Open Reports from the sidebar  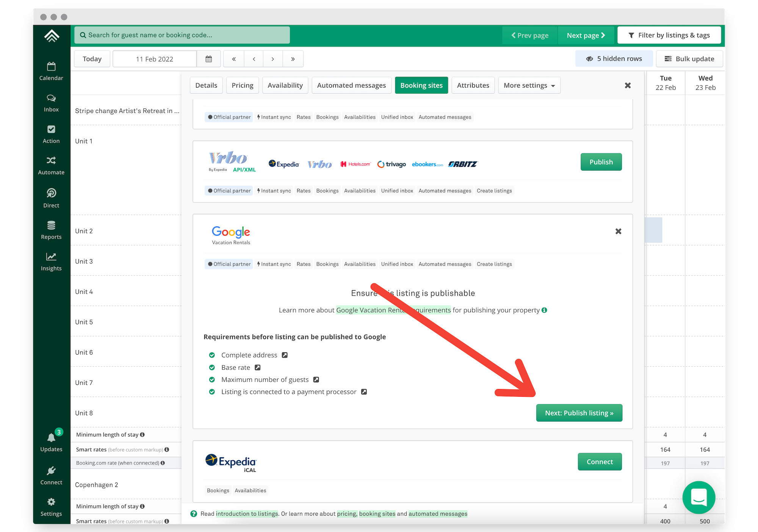coord(51,230)
